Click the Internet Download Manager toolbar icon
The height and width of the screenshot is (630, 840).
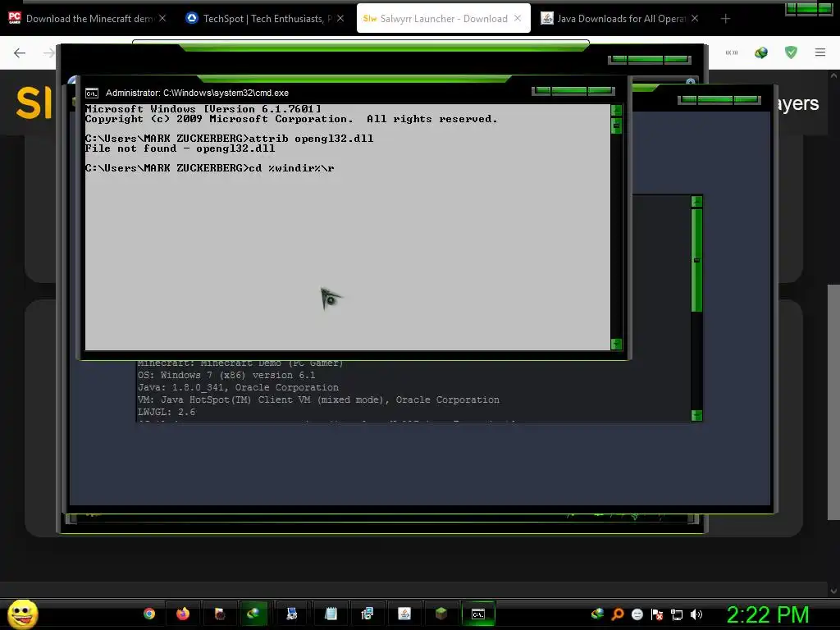[x=760, y=52]
